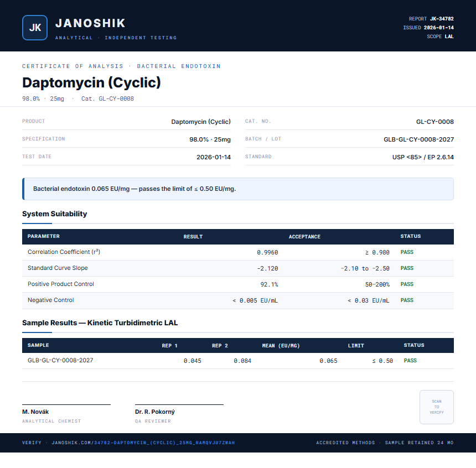Click the test date value 2026-01-14
The image size is (476, 468).
(214, 157)
